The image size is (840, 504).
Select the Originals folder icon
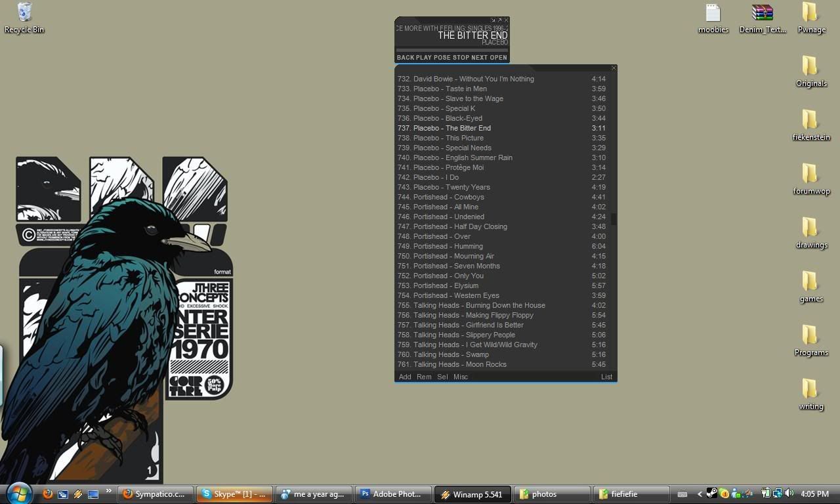pos(811,72)
